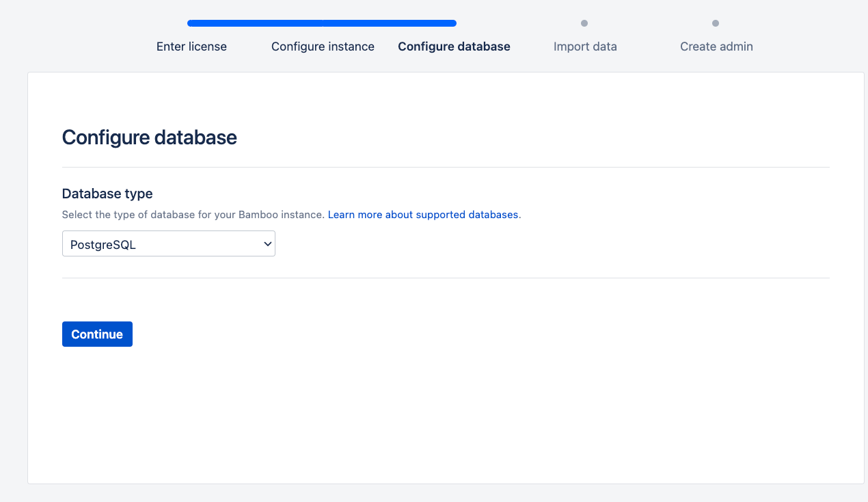868x502 pixels.
Task: Click the divider line below the heading
Action: [446, 167]
